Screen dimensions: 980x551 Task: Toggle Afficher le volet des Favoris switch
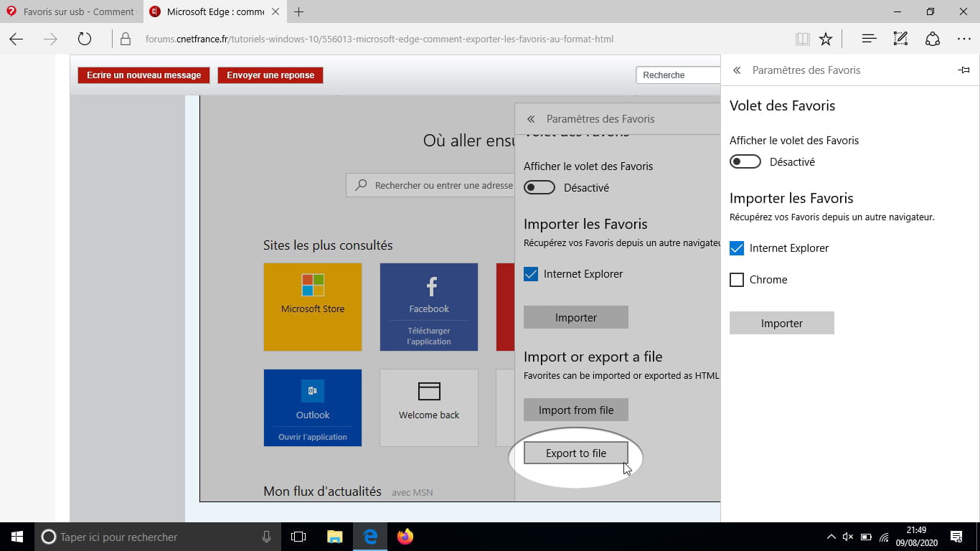pyautogui.click(x=745, y=162)
